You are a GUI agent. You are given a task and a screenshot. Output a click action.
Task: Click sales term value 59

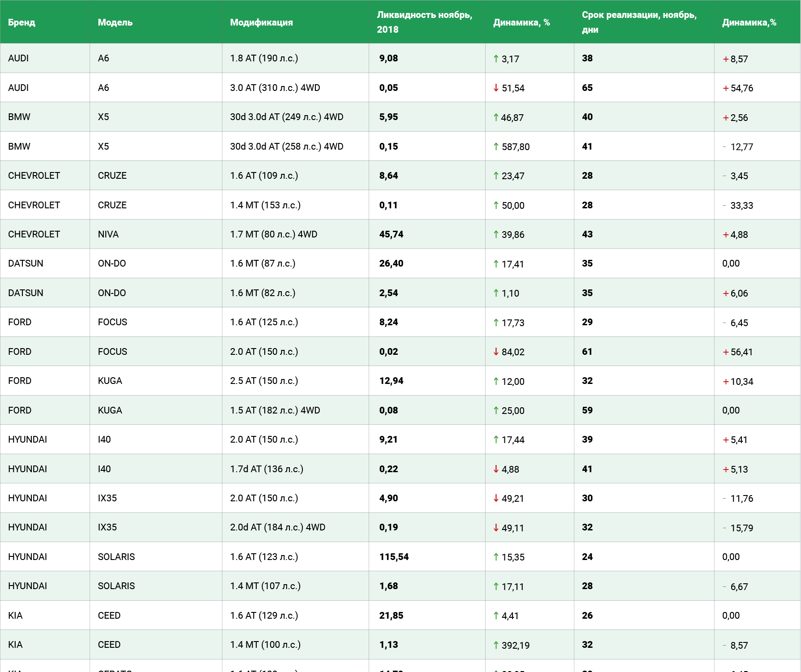click(587, 410)
